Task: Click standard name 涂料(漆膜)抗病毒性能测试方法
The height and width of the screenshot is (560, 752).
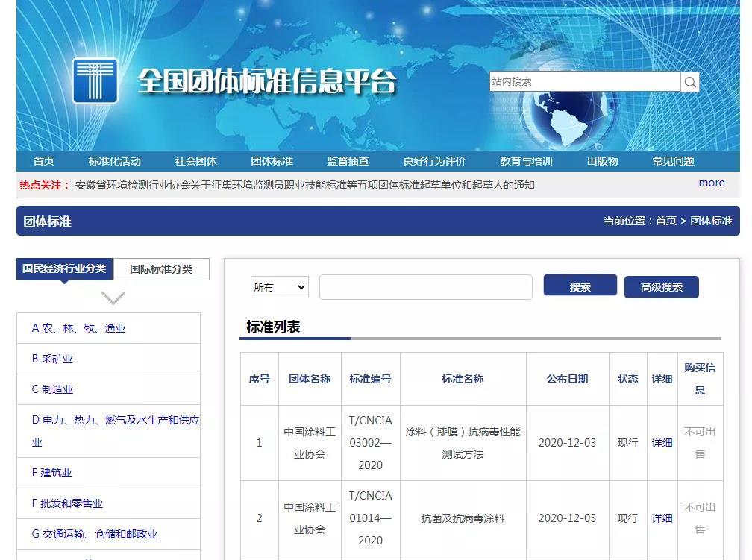Action: point(463,443)
